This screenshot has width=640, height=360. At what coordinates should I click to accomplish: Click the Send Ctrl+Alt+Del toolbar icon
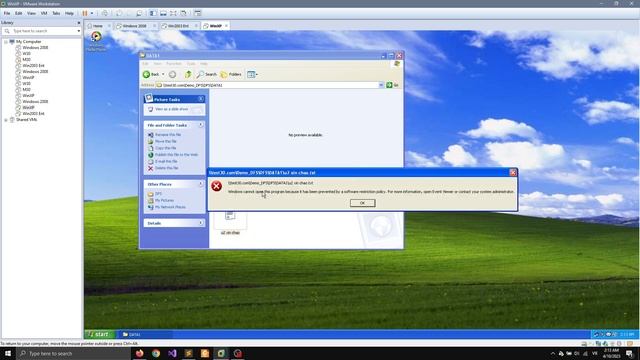point(105,13)
